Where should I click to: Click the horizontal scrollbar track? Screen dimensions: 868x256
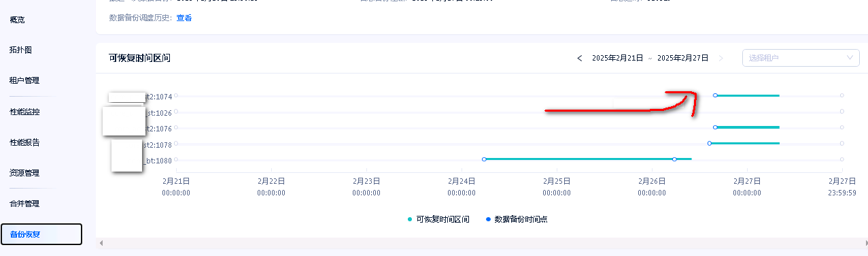(483, 243)
